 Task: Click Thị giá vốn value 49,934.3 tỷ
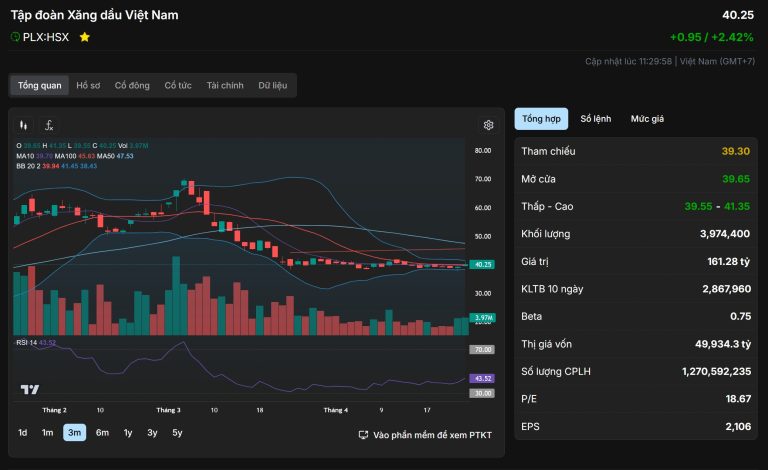(x=723, y=344)
